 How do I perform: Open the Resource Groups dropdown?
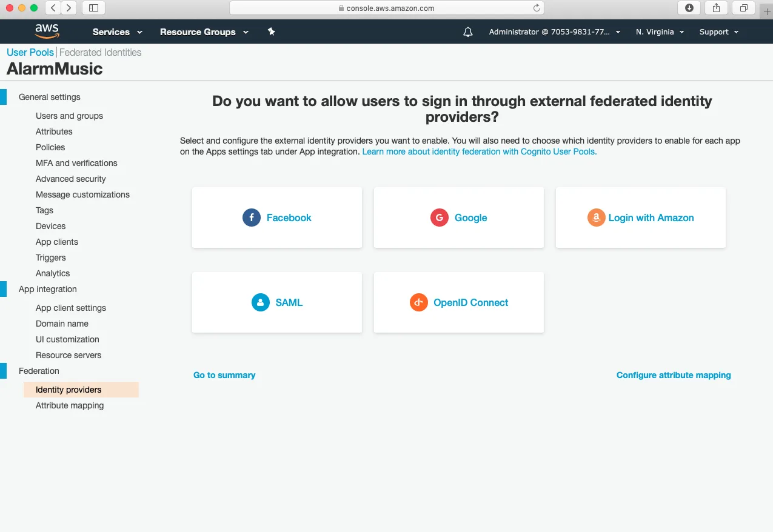[204, 32]
